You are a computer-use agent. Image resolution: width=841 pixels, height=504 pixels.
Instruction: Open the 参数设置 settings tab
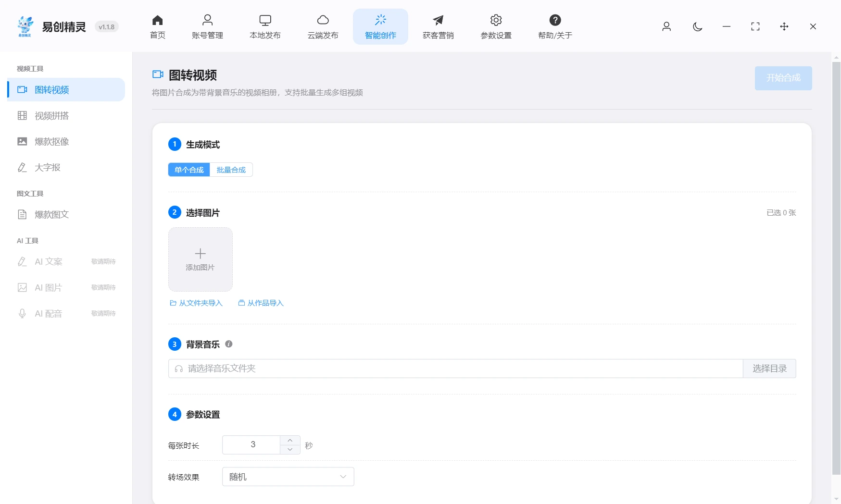pyautogui.click(x=496, y=27)
